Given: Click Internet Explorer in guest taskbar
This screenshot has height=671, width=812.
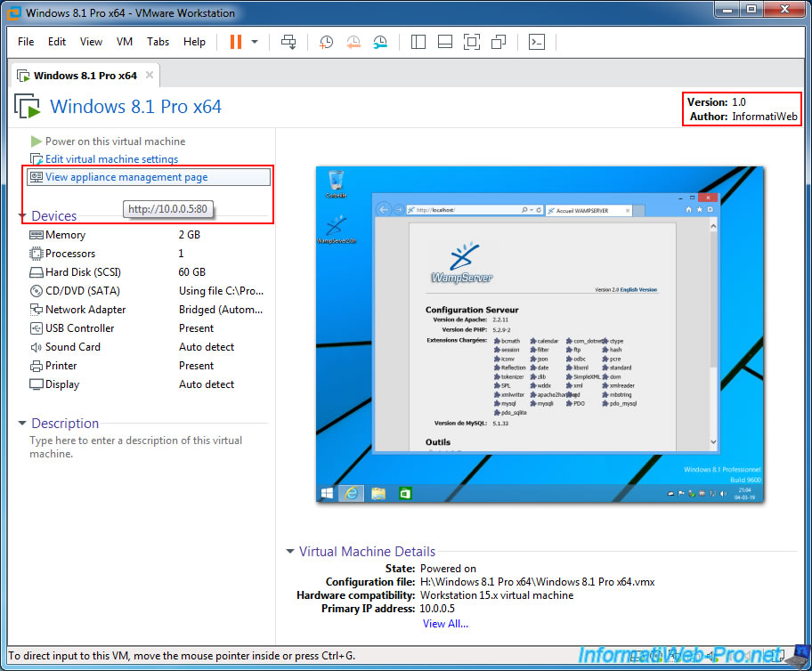Looking at the screenshot, I should [352, 493].
